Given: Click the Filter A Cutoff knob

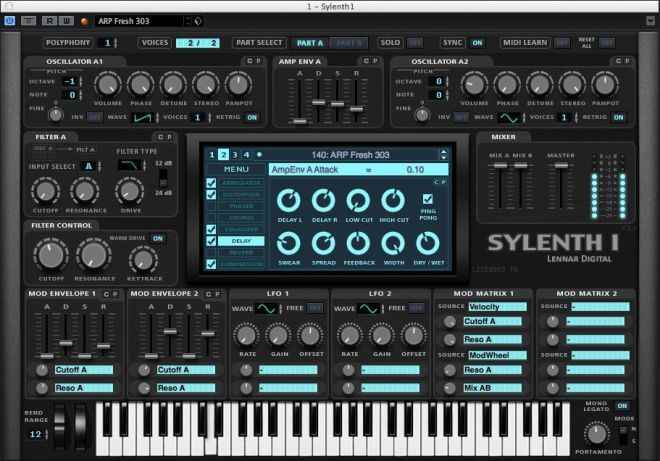Looking at the screenshot, I should [45, 192].
